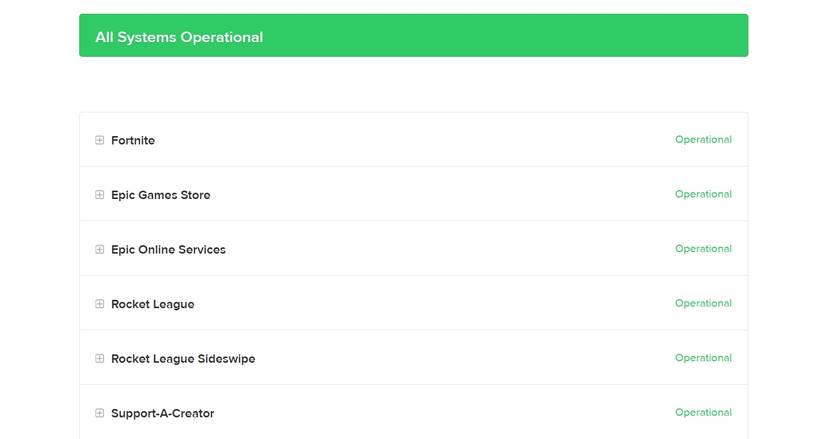The height and width of the screenshot is (439, 825).
Task: Click the Support-A-Creator service name
Action: coord(163,413)
